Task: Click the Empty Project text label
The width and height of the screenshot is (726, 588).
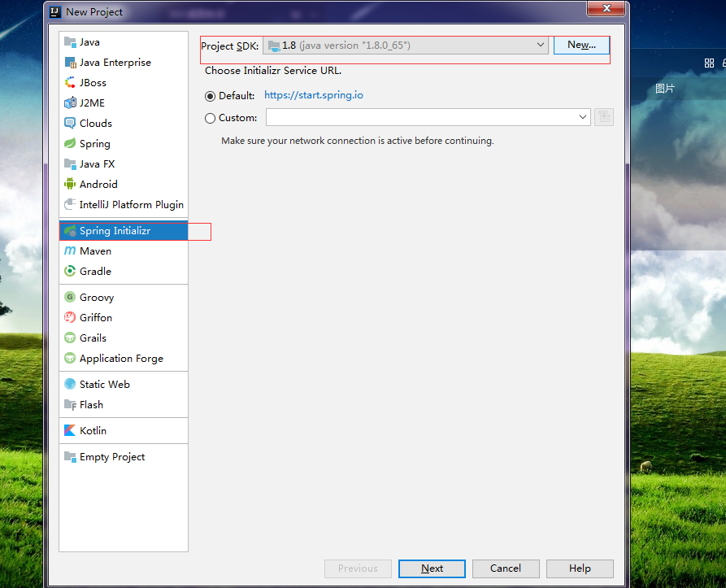Action: [112, 457]
